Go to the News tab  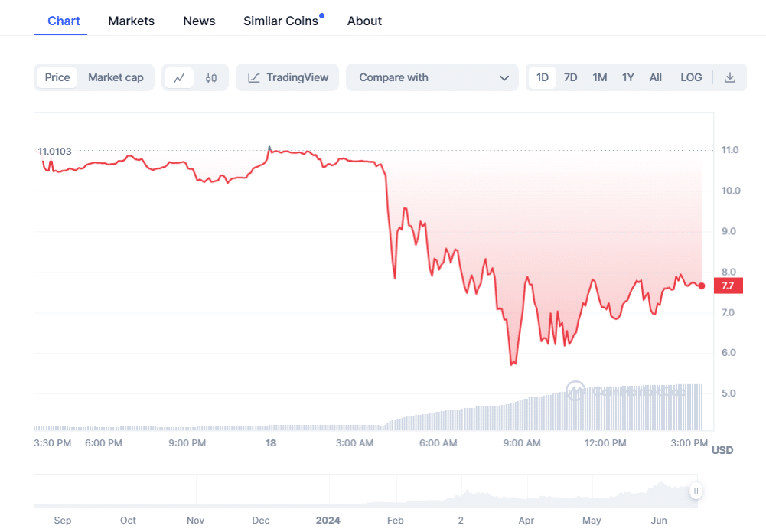click(199, 21)
